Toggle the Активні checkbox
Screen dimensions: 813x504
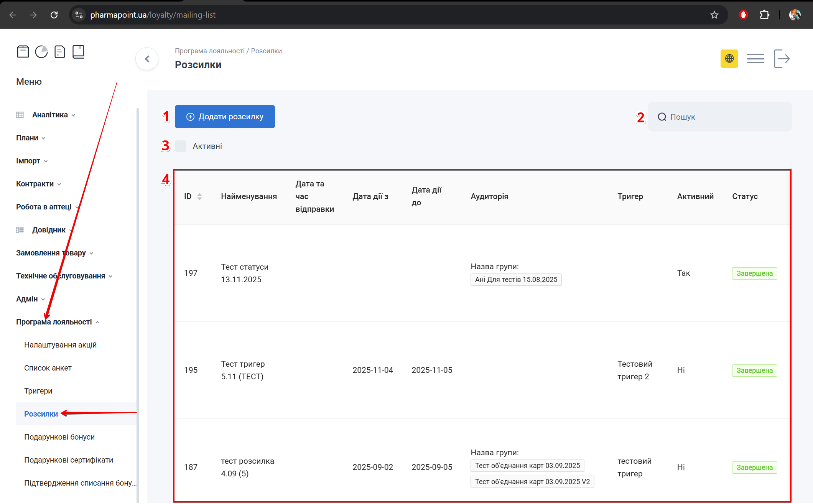(x=181, y=146)
